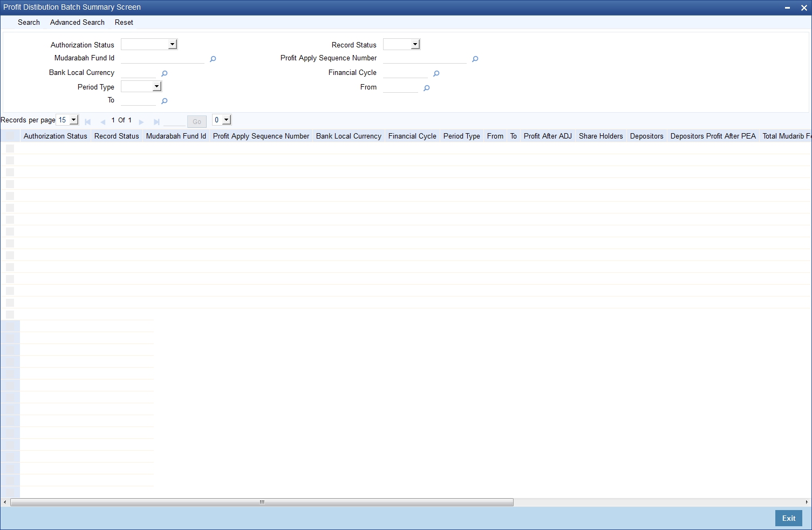Focus the Financial Cycle input field

(x=405, y=73)
